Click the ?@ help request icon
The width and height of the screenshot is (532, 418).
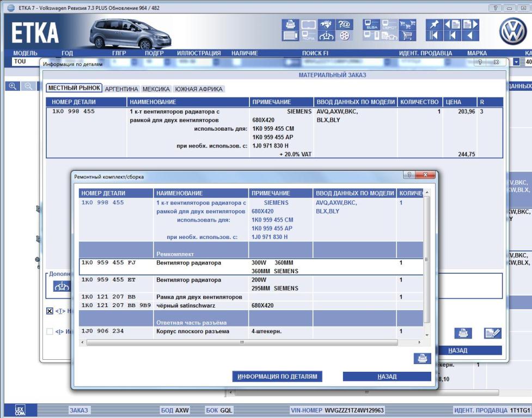(344, 24)
